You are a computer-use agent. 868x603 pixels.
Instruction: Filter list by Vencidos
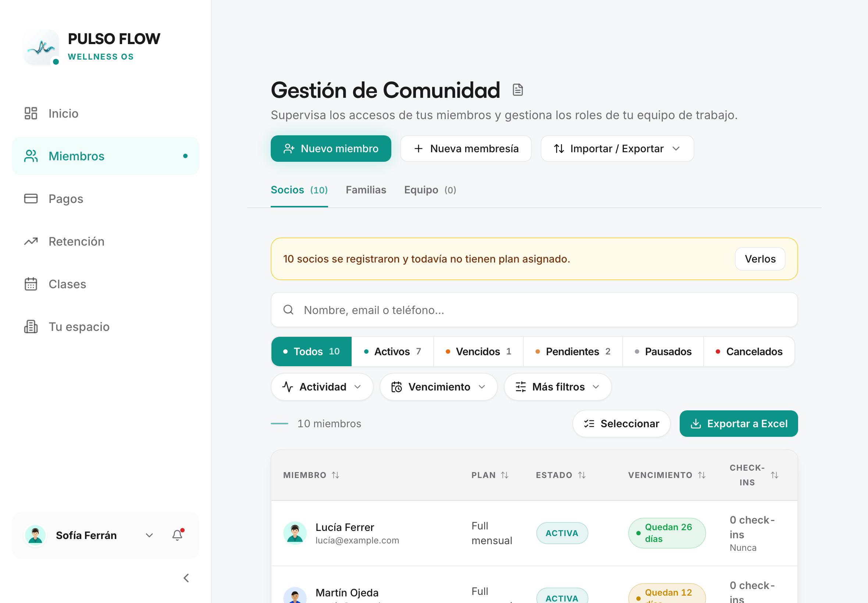[x=479, y=352]
